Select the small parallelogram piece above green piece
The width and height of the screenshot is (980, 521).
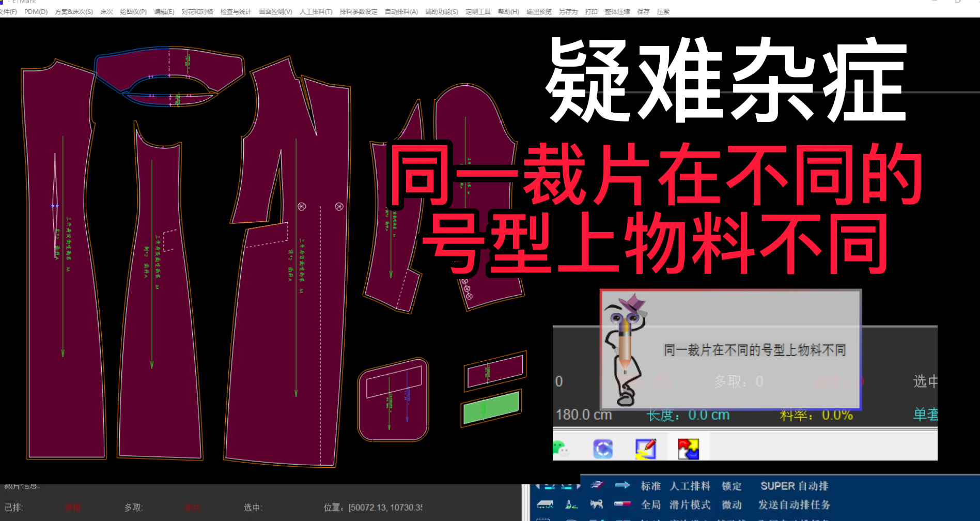[x=495, y=371]
